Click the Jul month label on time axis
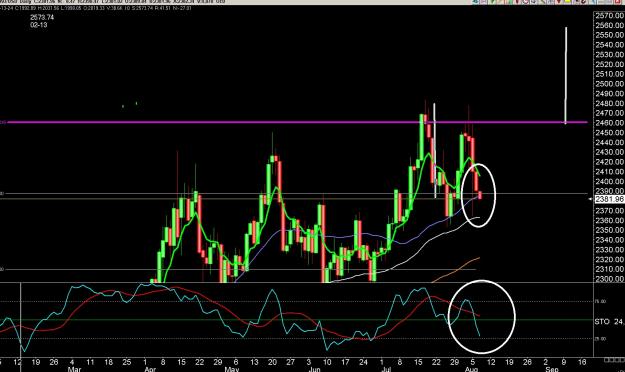 tap(386, 369)
